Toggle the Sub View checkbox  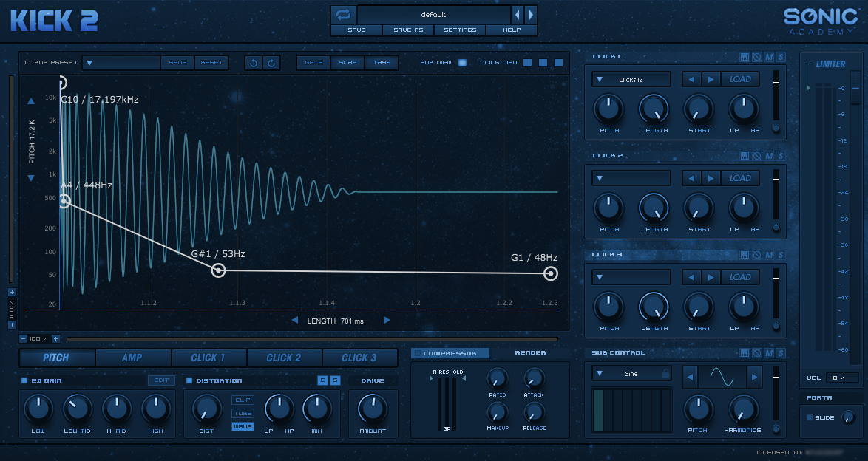point(463,63)
